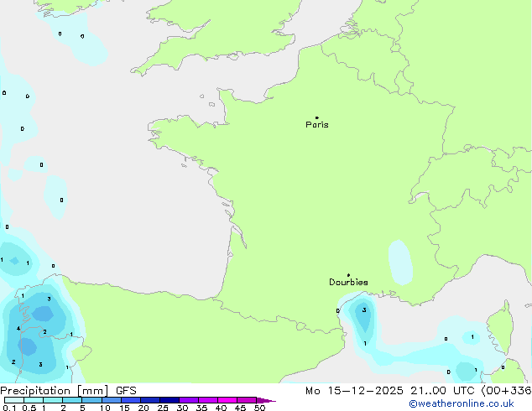Viewport: 532px width, 411px height.
Task: Click the legend value '40'
Action: point(221,408)
